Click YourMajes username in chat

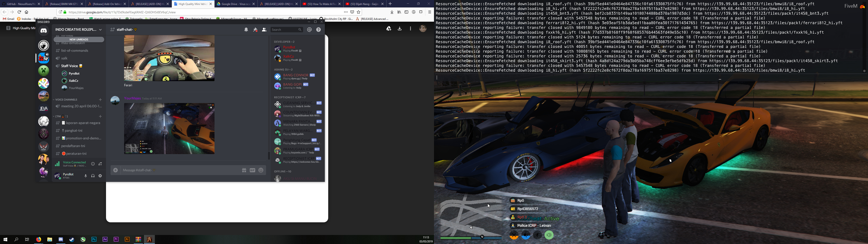[x=132, y=99]
